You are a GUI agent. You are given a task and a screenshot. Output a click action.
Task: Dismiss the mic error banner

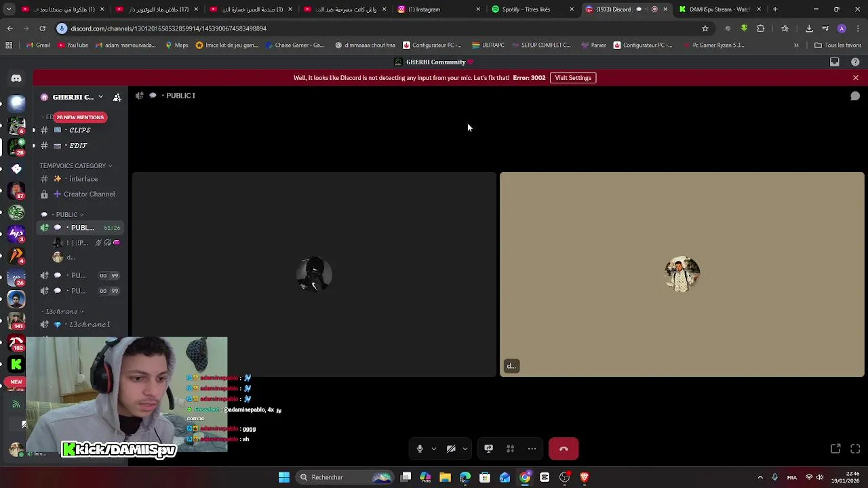click(x=855, y=78)
